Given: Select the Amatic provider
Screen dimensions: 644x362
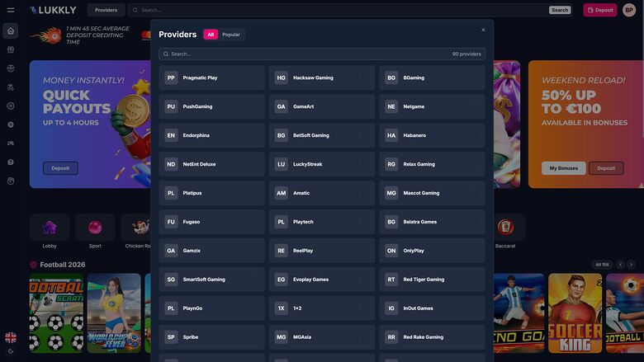Looking at the screenshot, I should pos(322,193).
